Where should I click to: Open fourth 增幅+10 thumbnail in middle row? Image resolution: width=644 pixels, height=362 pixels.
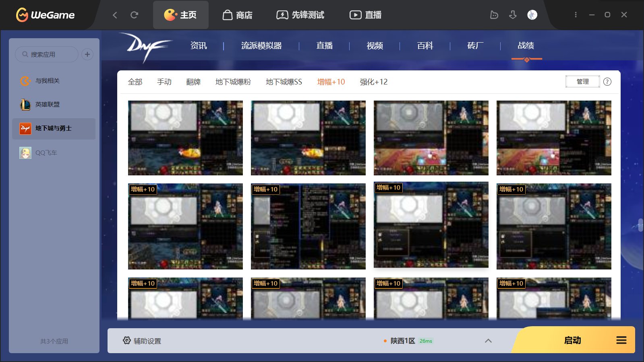tap(554, 226)
